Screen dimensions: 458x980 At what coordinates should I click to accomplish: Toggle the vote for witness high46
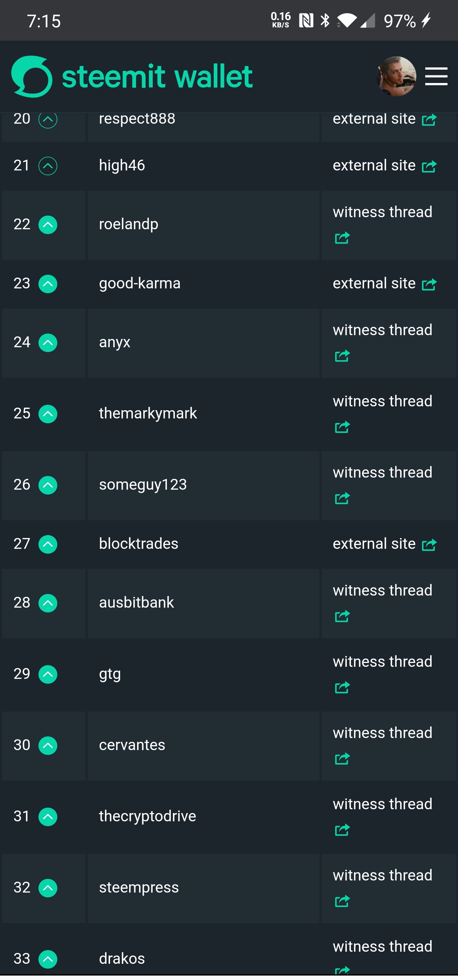point(48,166)
